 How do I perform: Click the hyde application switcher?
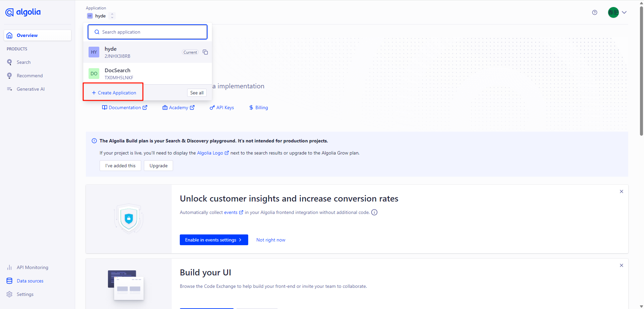pos(101,16)
